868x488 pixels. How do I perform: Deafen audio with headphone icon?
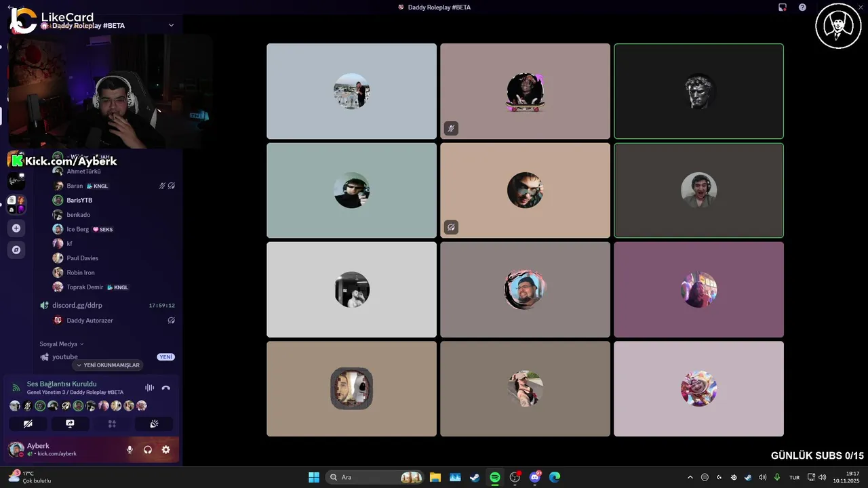148,449
